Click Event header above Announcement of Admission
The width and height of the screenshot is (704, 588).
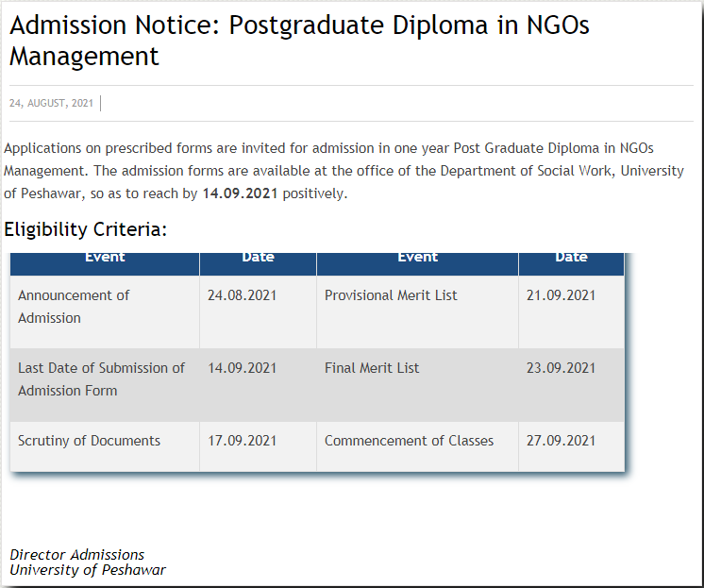pyautogui.click(x=105, y=258)
